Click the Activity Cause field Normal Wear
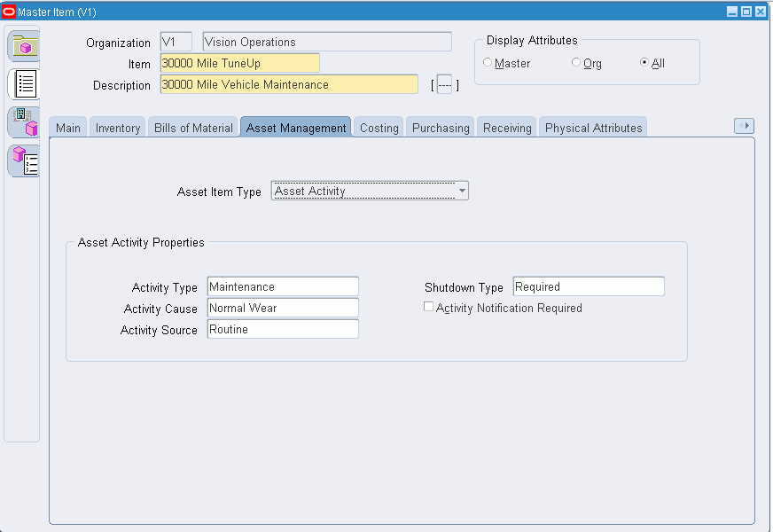Viewport: 773px width, 532px height. [283, 308]
